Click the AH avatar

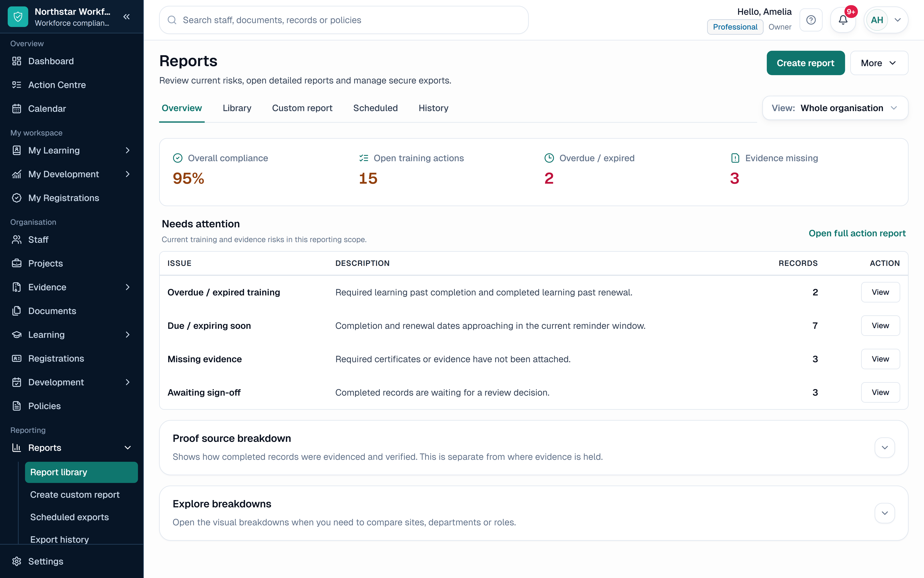coord(877,20)
